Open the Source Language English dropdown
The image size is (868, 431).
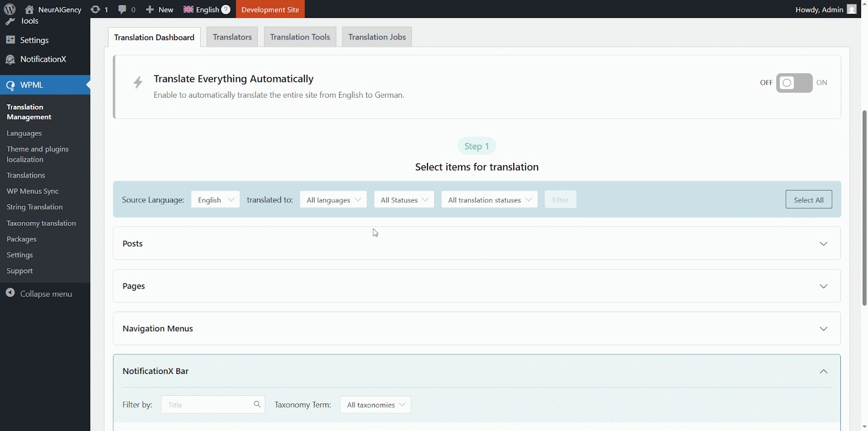pyautogui.click(x=215, y=200)
